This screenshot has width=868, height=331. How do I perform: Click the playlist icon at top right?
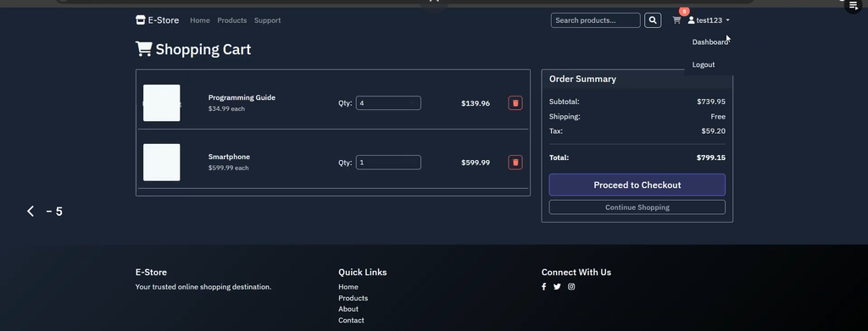coord(853,6)
